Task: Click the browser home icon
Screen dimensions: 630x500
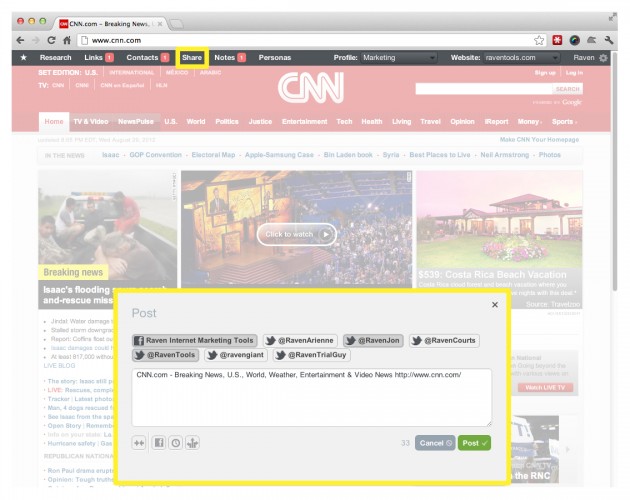Action: coord(67,40)
